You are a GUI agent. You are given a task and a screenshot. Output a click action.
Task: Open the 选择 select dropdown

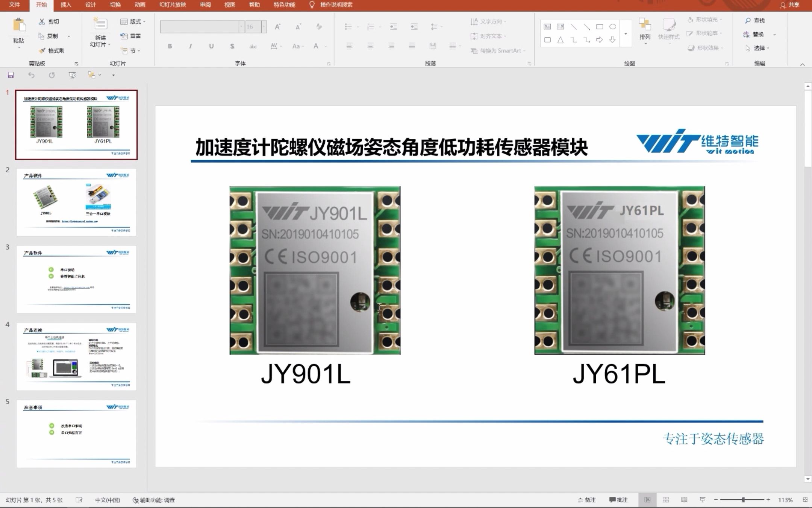(757, 48)
